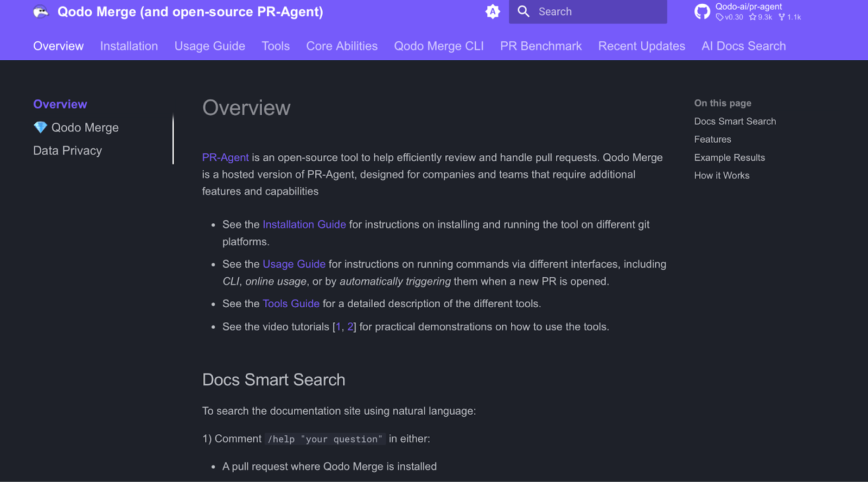Jump to Features in page contents
Screen dimensions: 868x482
coord(713,139)
